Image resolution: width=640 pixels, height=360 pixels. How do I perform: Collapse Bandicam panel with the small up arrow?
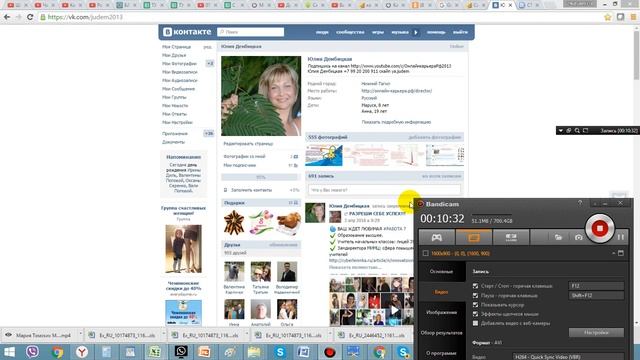[x=613, y=253]
